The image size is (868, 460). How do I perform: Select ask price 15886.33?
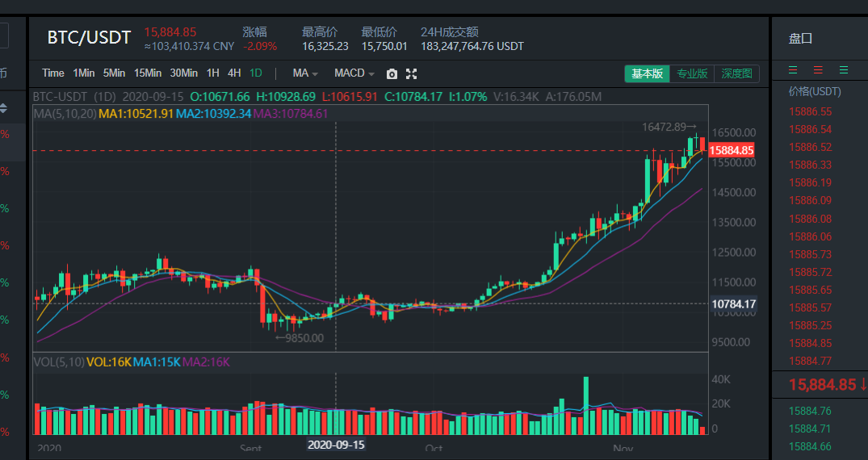coord(811,165)
